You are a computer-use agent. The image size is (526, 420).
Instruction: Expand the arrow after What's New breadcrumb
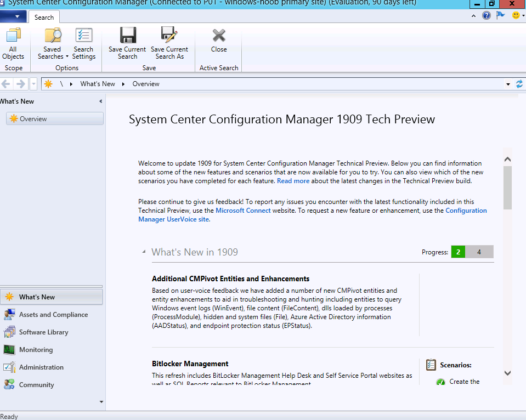(x=123, y=84)
